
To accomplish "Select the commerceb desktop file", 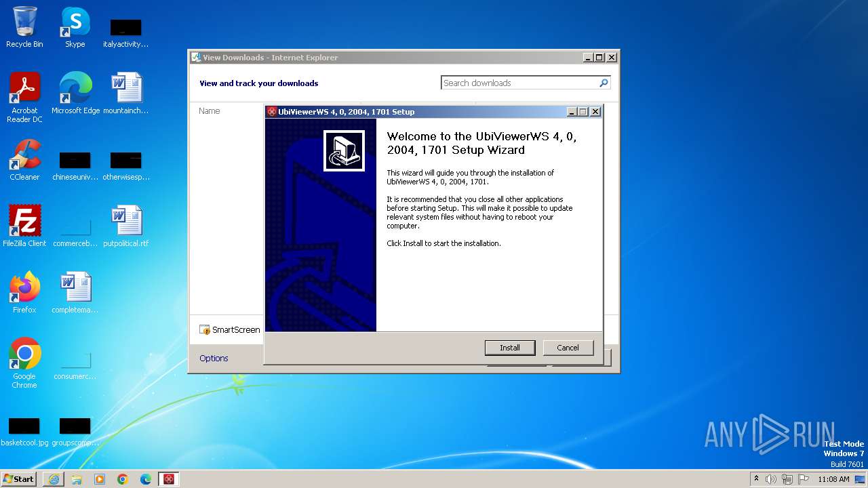I will coord(75,232).
